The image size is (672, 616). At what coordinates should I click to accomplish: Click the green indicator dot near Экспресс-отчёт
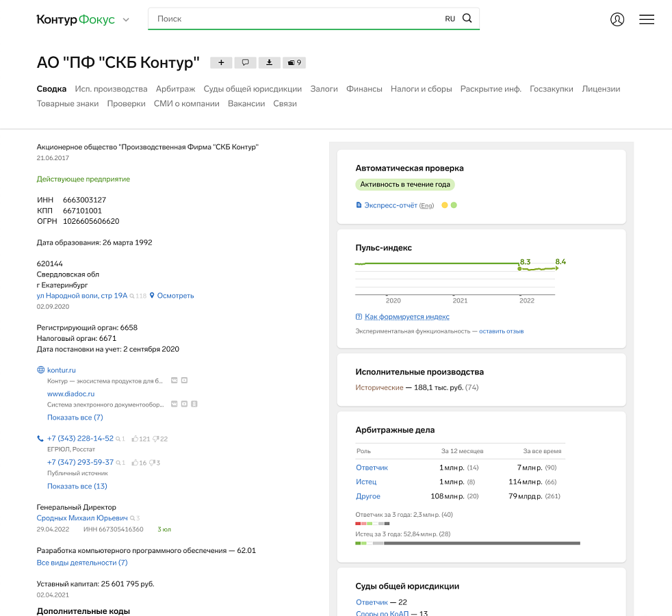[x=454, y=205]
